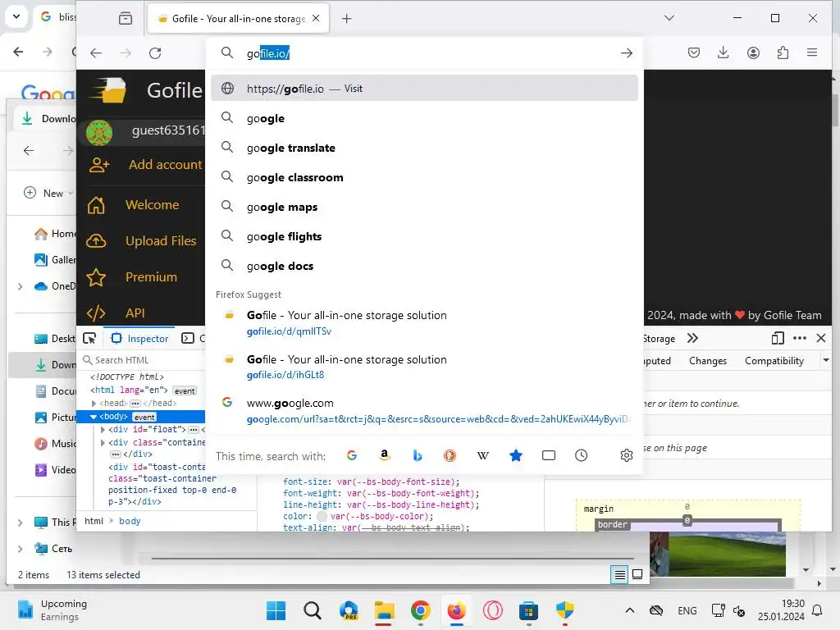The width and height of the screenshot is (840, 630).
Task: Search history via clock icon
Action: (x=582, y=455)
